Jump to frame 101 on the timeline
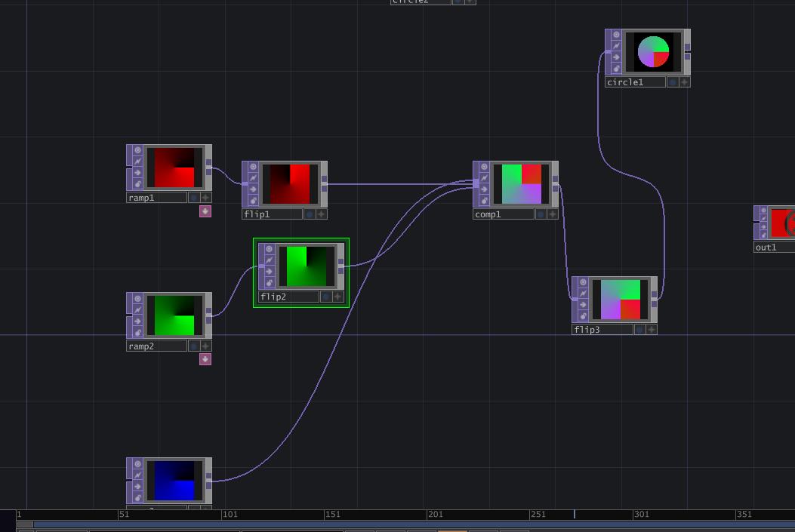The width and height of the screenshot is (795, 532). pos(230,515)
